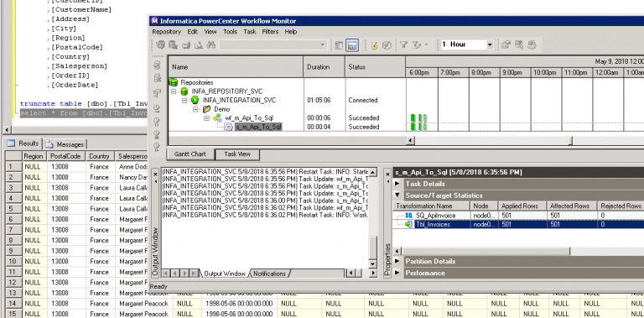Click the Demo folder icon

206,109
